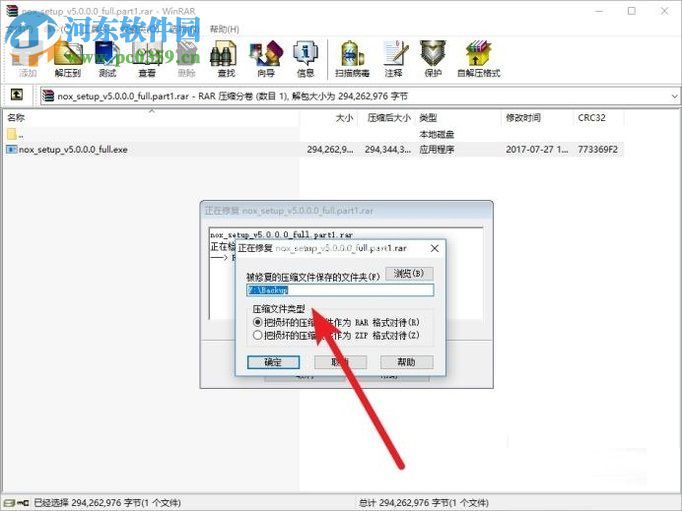Open the Info (信息) toolbar icon
This screenshot has height=511, width=682.
tap(305, 59)
